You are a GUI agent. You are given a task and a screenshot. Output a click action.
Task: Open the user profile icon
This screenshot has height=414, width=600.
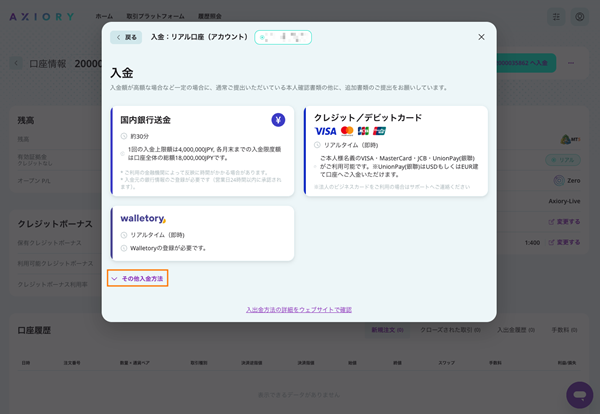(580, 17)
